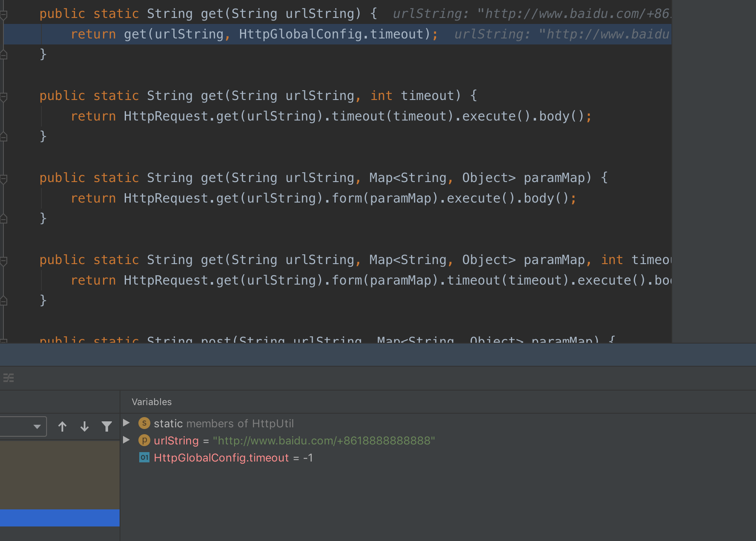Viewport: 756px width, 541px height.
Task: Click the blue progress bar at the bottom left
Action: (59, 517)
